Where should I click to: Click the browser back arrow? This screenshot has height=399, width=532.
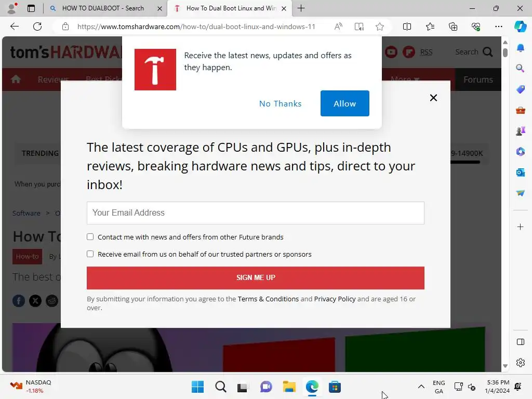point(14,26)
